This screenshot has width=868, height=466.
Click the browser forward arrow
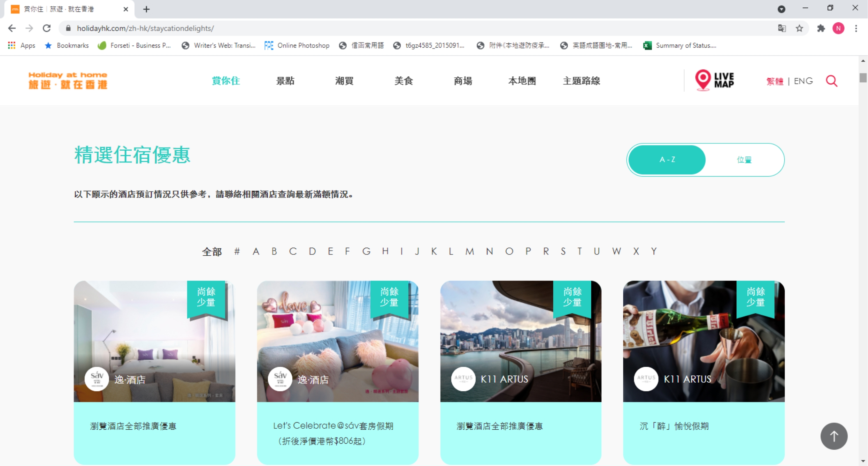tap(29, 28)
